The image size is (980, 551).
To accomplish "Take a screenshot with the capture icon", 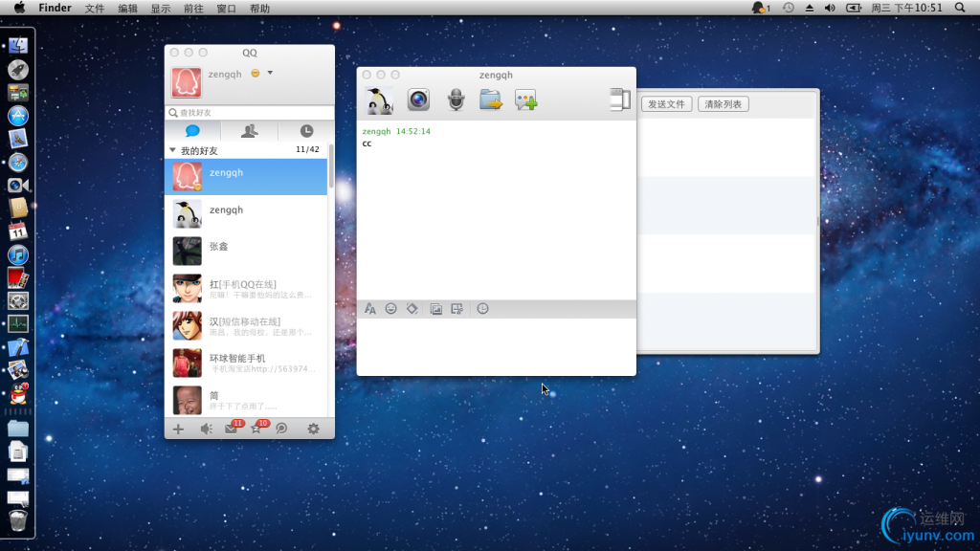I will click(x=457, y=309).
